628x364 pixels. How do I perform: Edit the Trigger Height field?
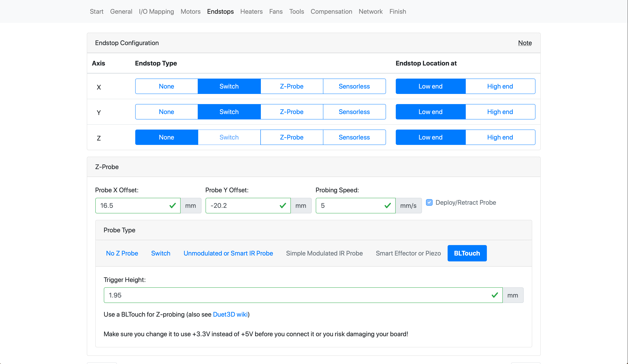(303, 295)
